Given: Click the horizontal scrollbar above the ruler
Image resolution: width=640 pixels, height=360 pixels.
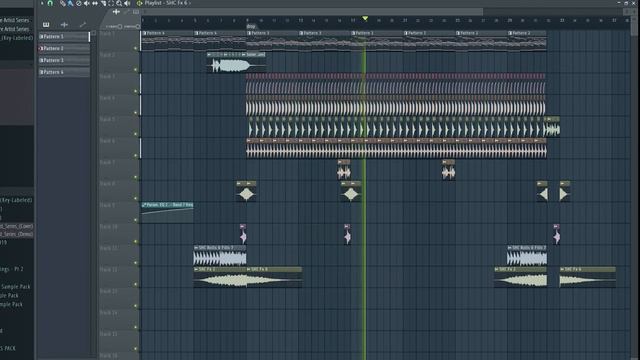Looking at the screenshot, I should (x=312, y=11).
